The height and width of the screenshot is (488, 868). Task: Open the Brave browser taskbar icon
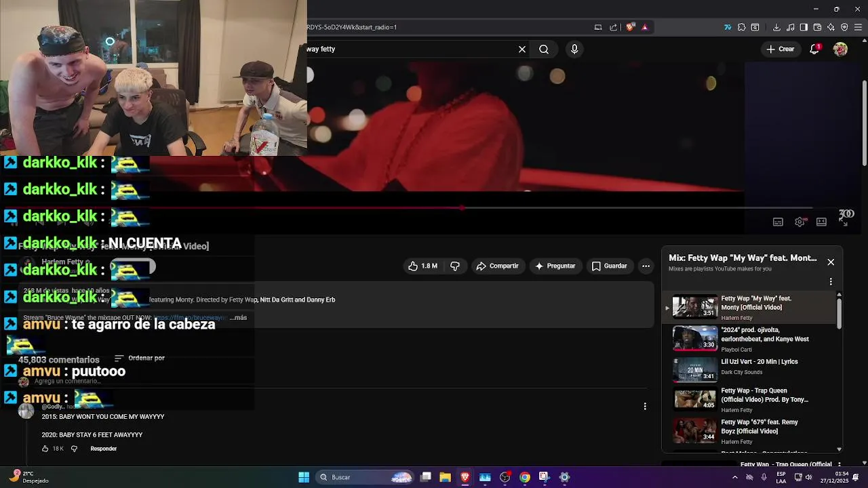465,477
